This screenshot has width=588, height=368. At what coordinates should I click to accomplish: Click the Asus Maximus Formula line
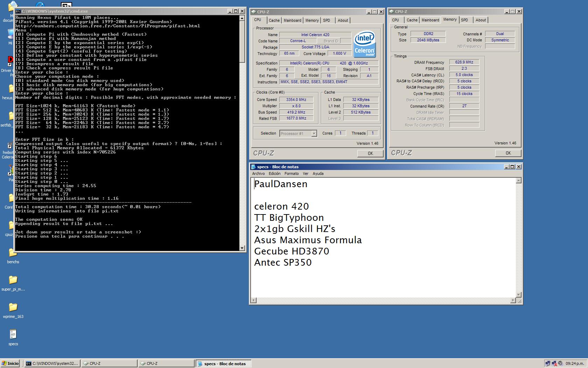click(308, 240)
